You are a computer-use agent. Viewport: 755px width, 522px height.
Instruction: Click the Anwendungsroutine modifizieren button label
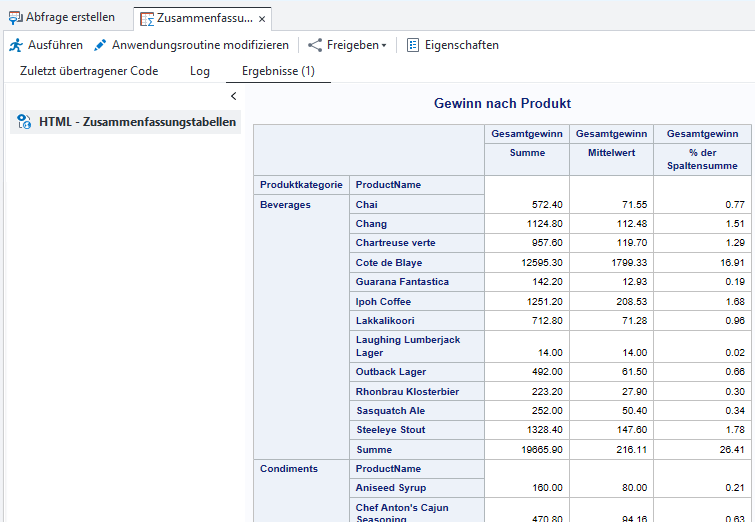(200, 45)
